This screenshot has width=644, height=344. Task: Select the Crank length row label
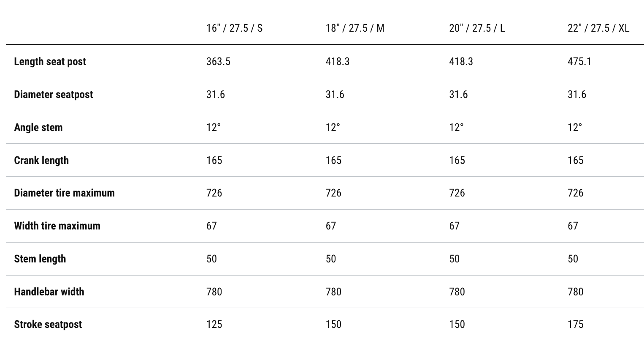pyautogui.click(x=41, y=161)
